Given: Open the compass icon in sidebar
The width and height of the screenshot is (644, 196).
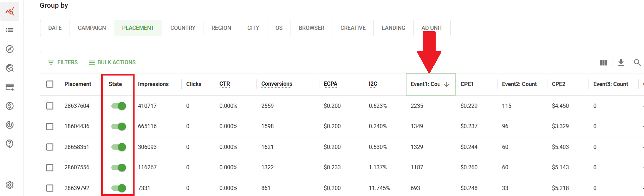Looking at the screenshot, I should (10, 49).
